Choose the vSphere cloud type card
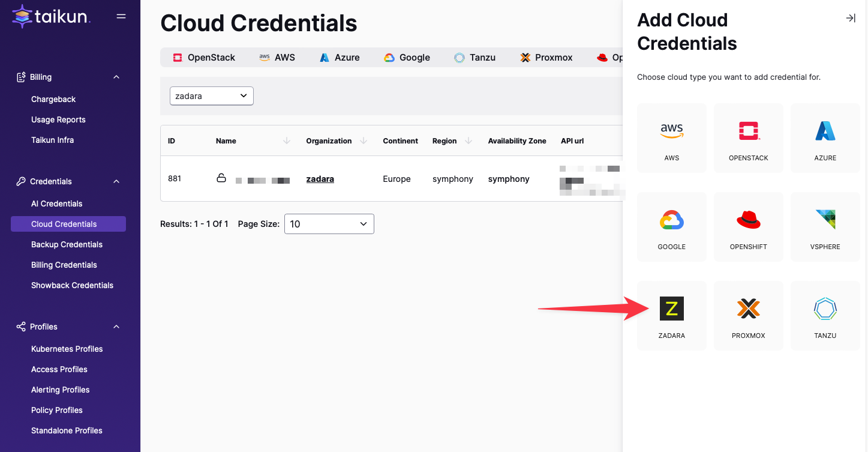This screenshot has width=868, height=452. pyautogui.click(x=825, y=227)
